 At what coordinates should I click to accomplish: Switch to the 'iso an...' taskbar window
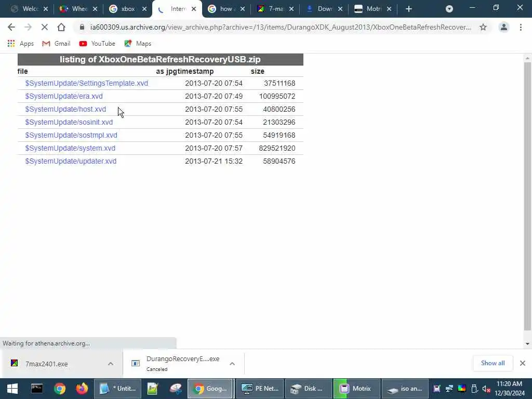405,389
